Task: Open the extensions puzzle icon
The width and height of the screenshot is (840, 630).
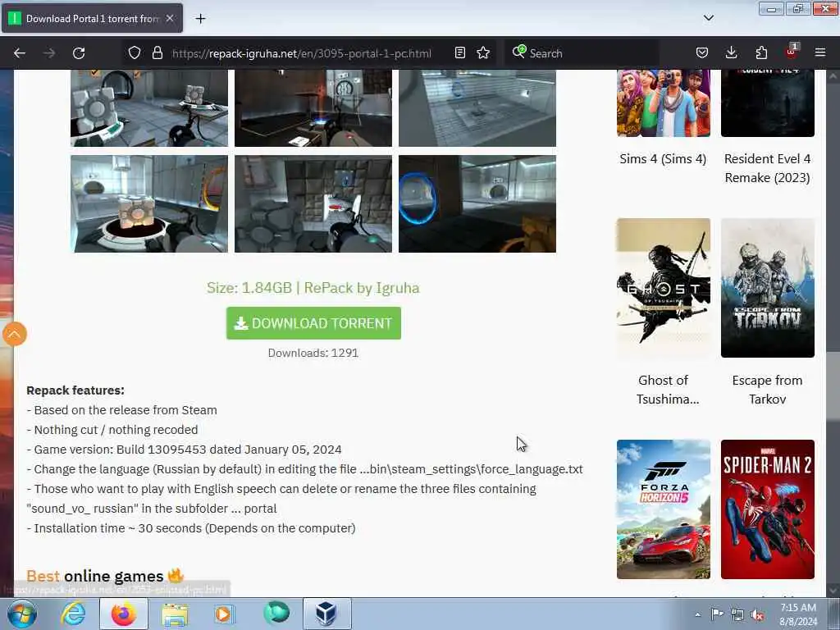Action: click(x=761, y=53)
